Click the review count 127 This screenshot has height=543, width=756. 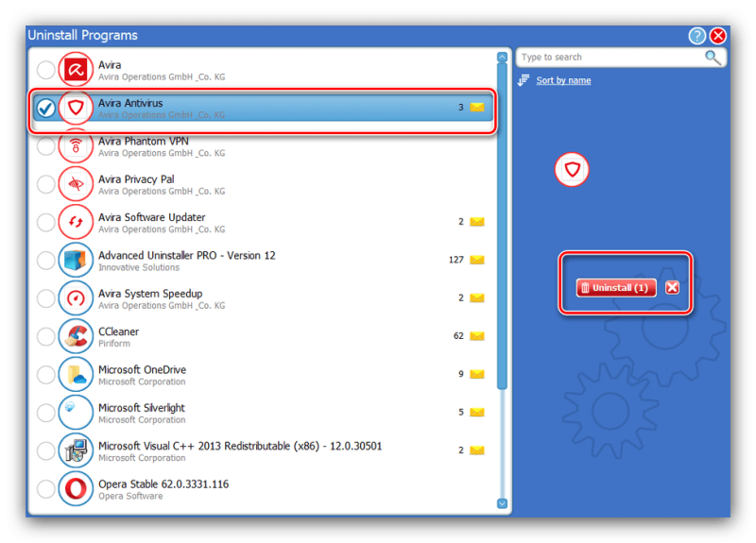coord(456,260)
